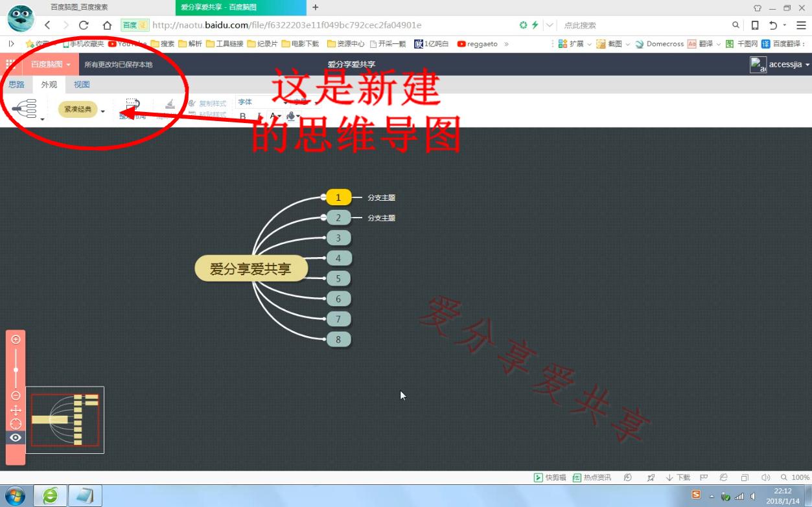Select the 清除样式 clear style brush icon
The width and height of the screenshot is (812, 507).
click(x=169, y=105)
